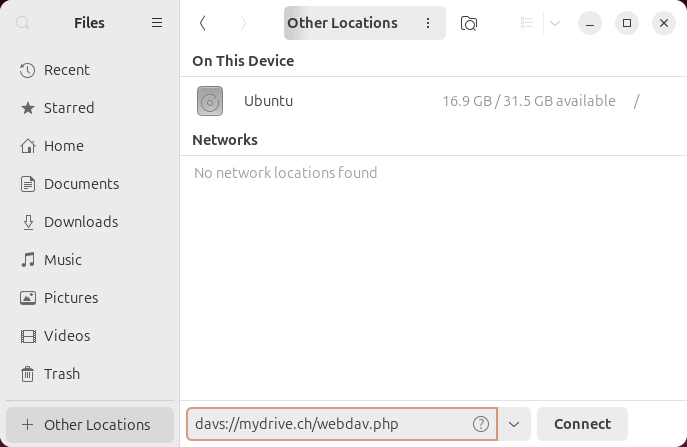Open Documents folder in sidebar
Viewport: 687px width, 447px height.
[90, 184]
